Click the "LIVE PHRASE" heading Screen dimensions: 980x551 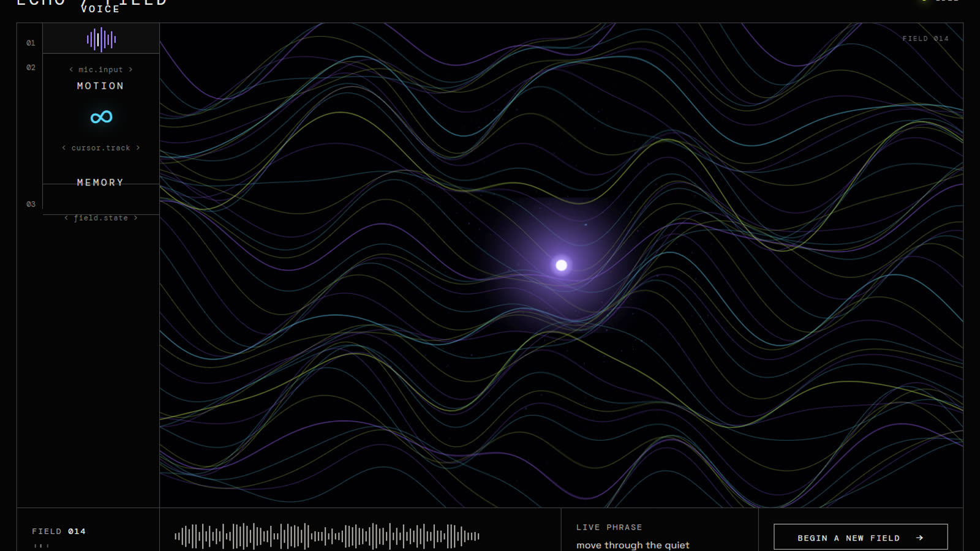(609, 527)
